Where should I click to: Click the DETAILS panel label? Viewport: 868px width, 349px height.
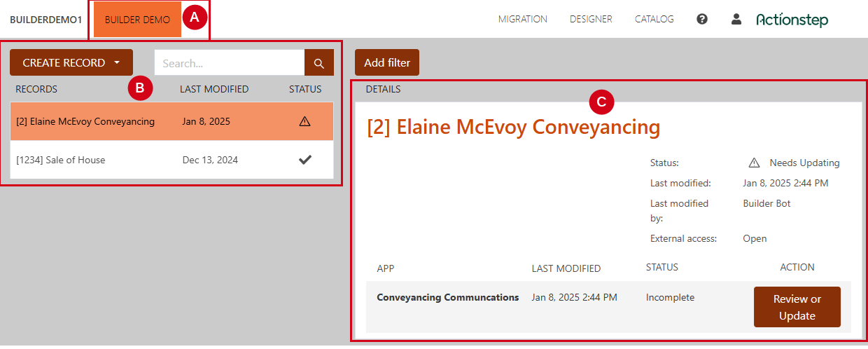tap(383, 89)
